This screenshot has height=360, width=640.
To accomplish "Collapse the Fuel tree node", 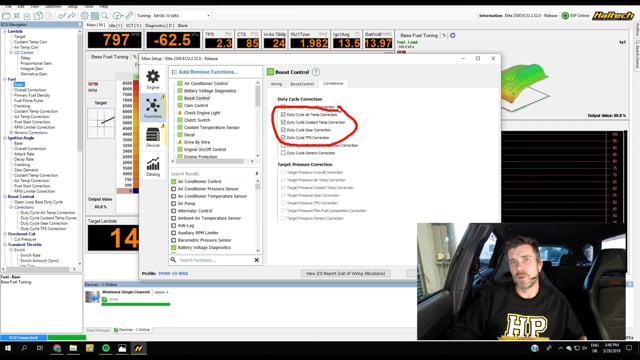I will point(5,79).
